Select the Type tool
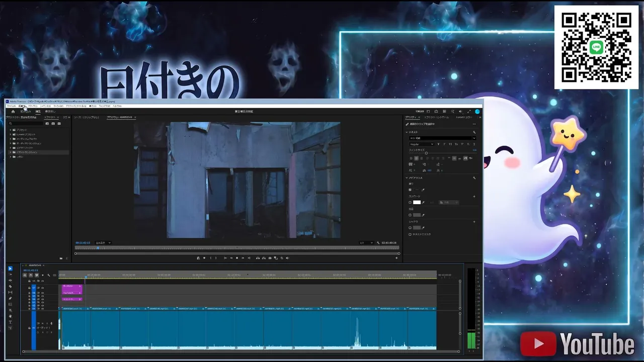Screen dimensions: 644x362 point(10,322)
